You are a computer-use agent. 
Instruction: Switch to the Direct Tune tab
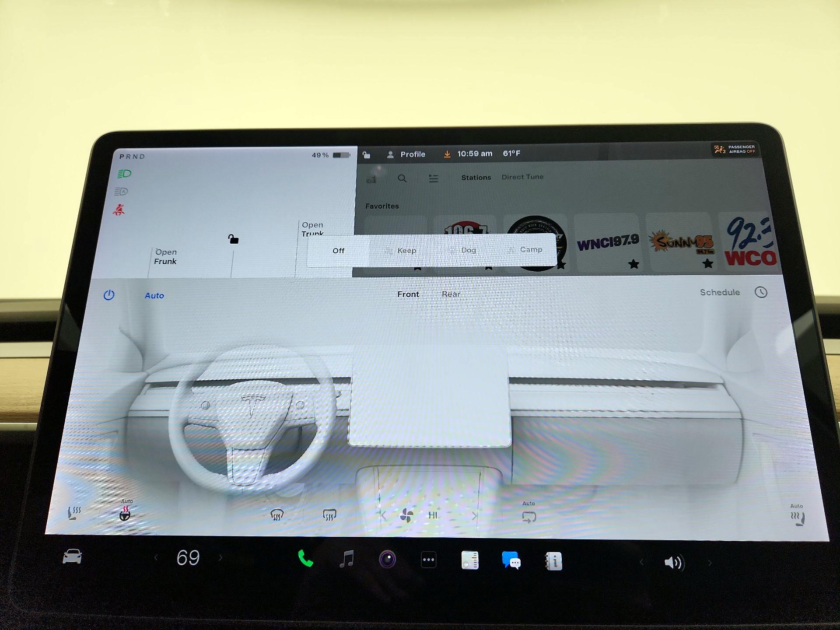pos(522,177)
